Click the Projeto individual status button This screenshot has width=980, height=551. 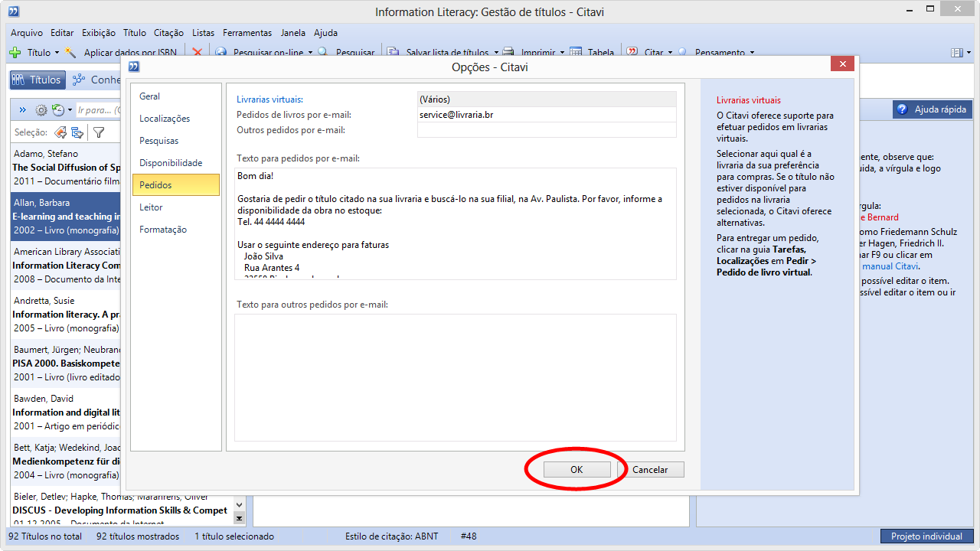click(x=926, y=536)
